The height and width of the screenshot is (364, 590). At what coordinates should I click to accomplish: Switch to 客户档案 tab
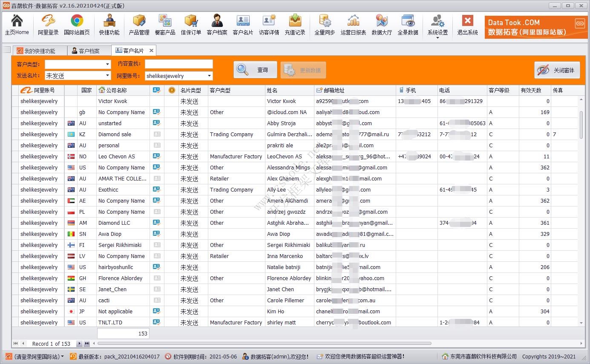[89, 51]
